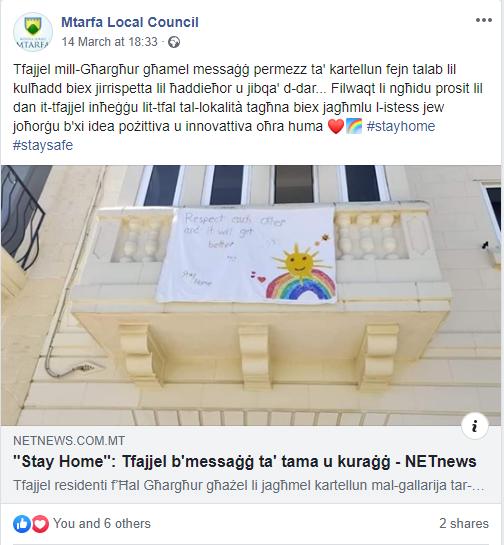Image resolution: width=504 pixels, height=545 pixels.
Task: Follow the #stayhome hashtag
Action: click(401, 126)
